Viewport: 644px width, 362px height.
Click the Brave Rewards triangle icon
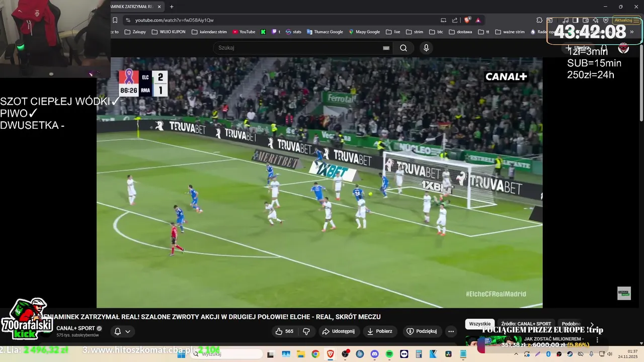point(478,20)
